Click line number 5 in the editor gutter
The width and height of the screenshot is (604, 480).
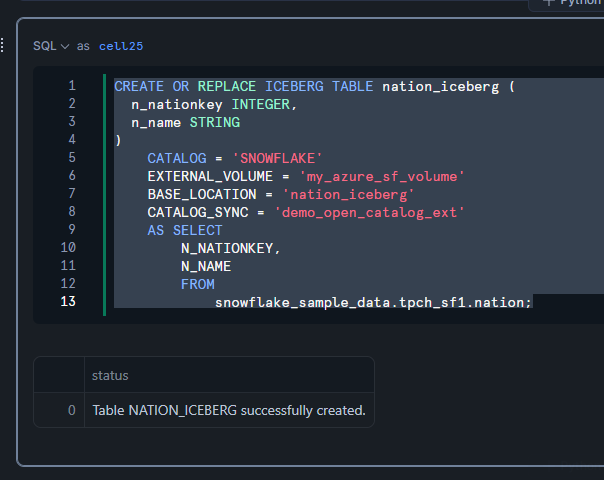point(72,158)
